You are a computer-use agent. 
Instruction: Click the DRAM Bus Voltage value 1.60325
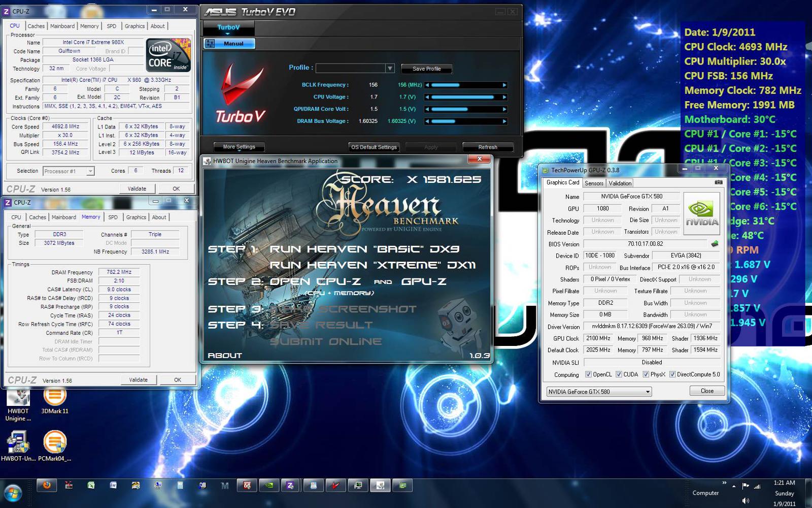[x=368, y=121]
